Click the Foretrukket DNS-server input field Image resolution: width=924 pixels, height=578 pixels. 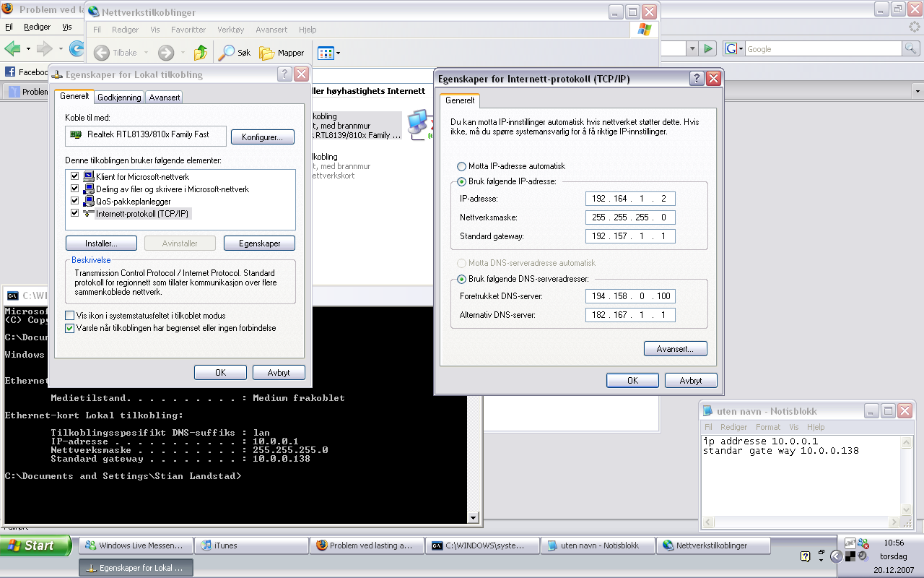click(x=630, y=296)
